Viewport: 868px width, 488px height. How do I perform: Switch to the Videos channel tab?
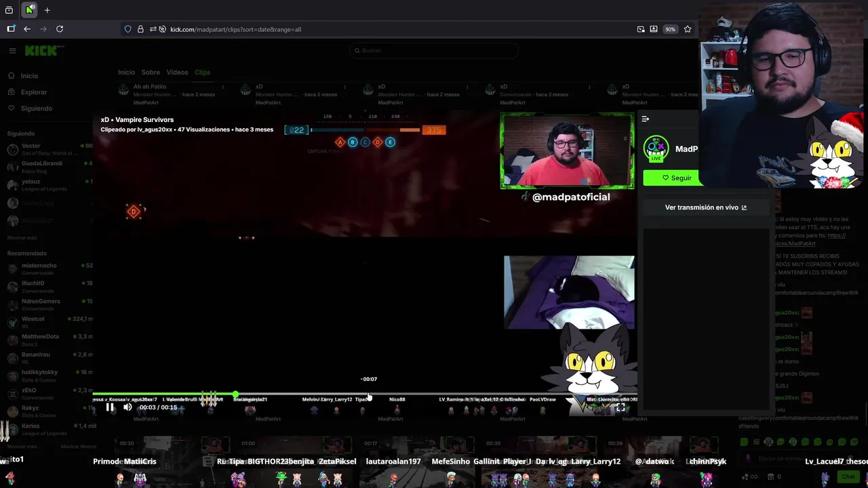click(x=177, y=72)
